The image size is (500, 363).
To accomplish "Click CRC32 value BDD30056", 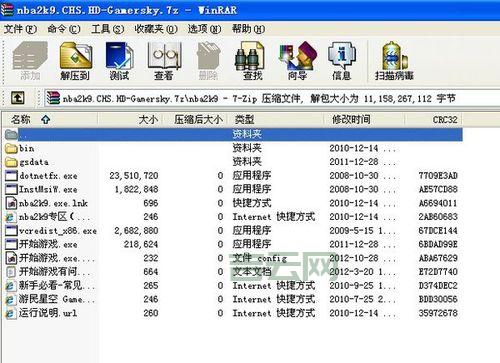I will 438,299.
